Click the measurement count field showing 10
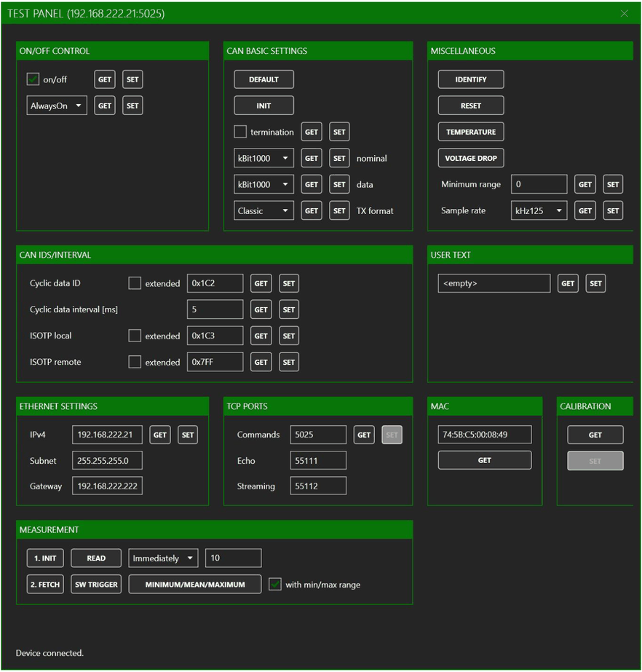Screen dimensions: 642x672 click(233, 558)
